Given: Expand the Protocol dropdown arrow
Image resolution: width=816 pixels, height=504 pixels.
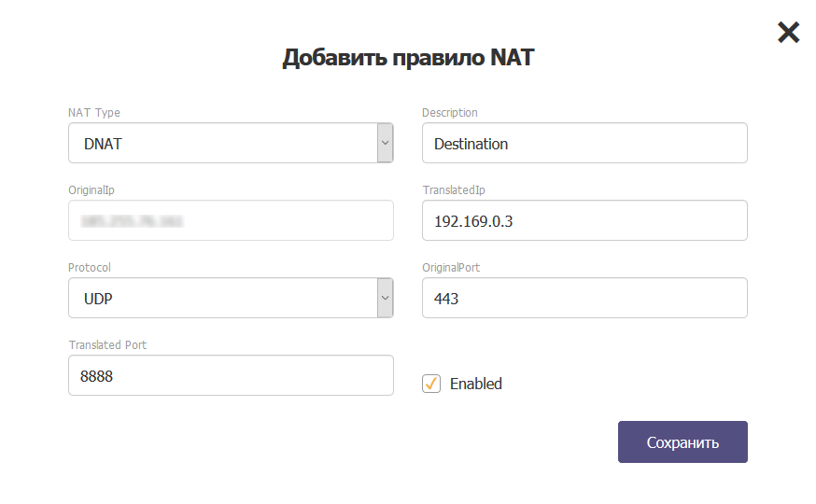Looking at the screenshot, I should [385, 299].
